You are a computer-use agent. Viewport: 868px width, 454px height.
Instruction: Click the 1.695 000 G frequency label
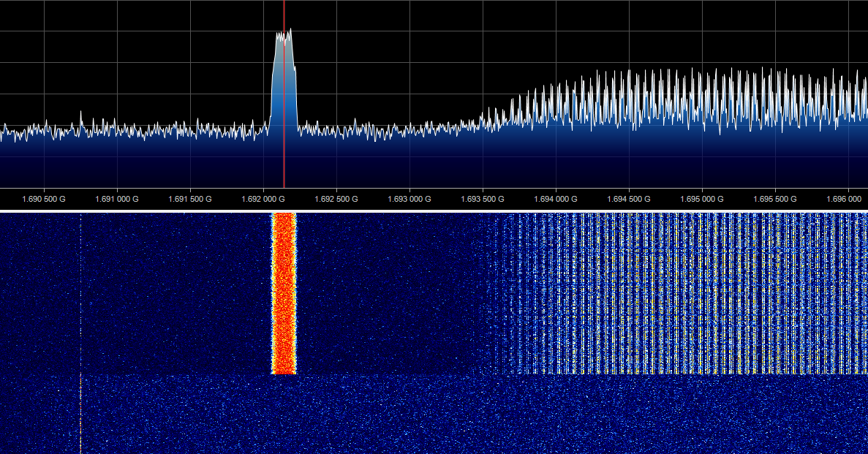tap(701, 199)
